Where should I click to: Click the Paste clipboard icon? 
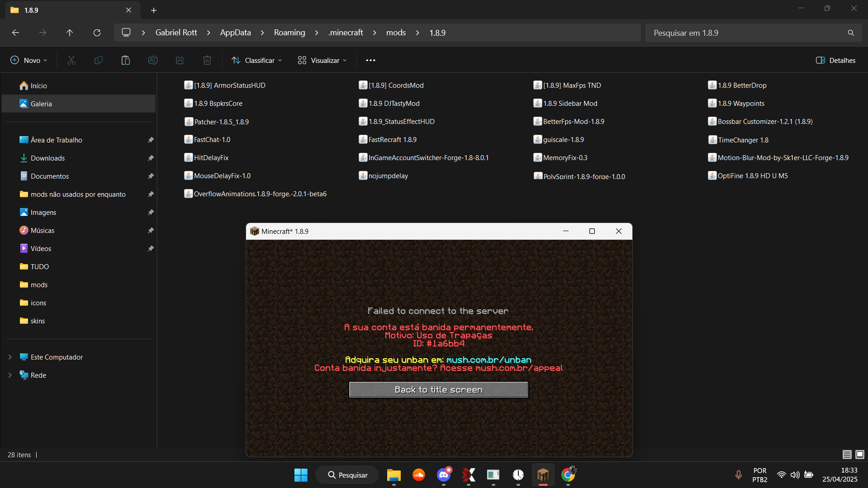click(126, 60)
